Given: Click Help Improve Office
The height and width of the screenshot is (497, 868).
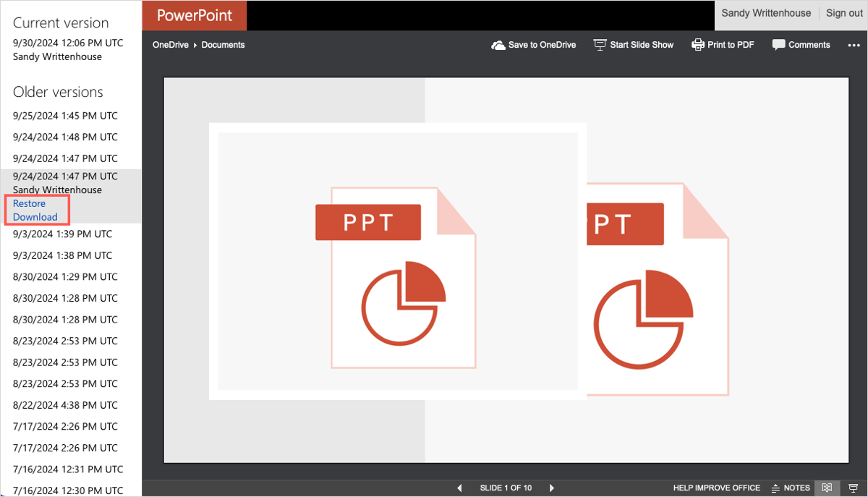Looking at the screenshot, I should [716, 488].
